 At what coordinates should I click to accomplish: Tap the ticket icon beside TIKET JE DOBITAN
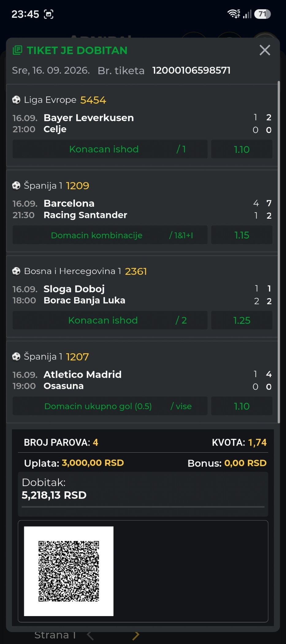17,50
